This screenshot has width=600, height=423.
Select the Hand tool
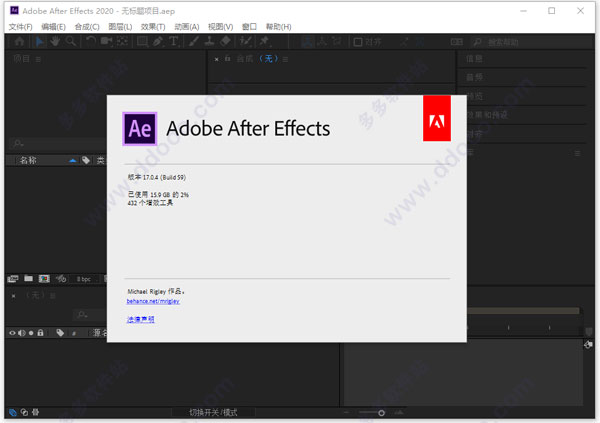pos(55,41)
